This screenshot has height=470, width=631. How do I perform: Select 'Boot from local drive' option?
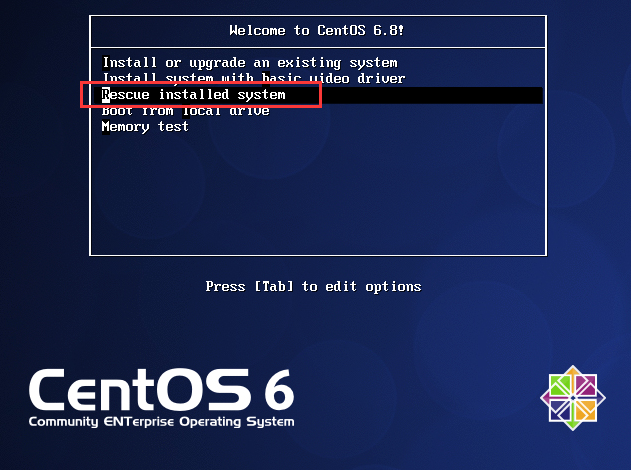pos(186,110)
